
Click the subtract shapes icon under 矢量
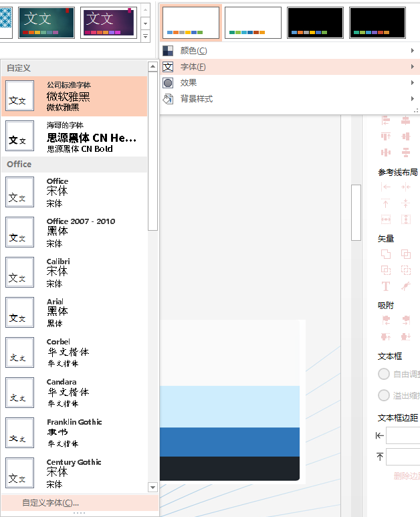click(386, 270)
